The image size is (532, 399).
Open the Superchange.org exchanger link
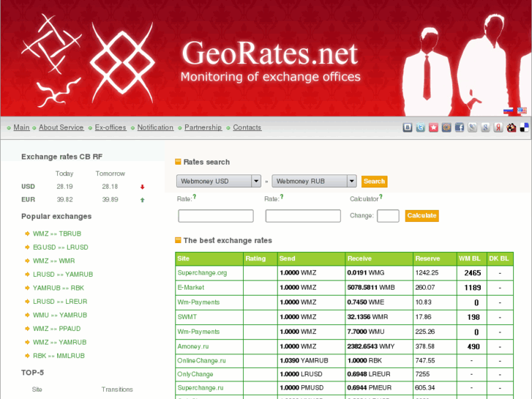202,272
